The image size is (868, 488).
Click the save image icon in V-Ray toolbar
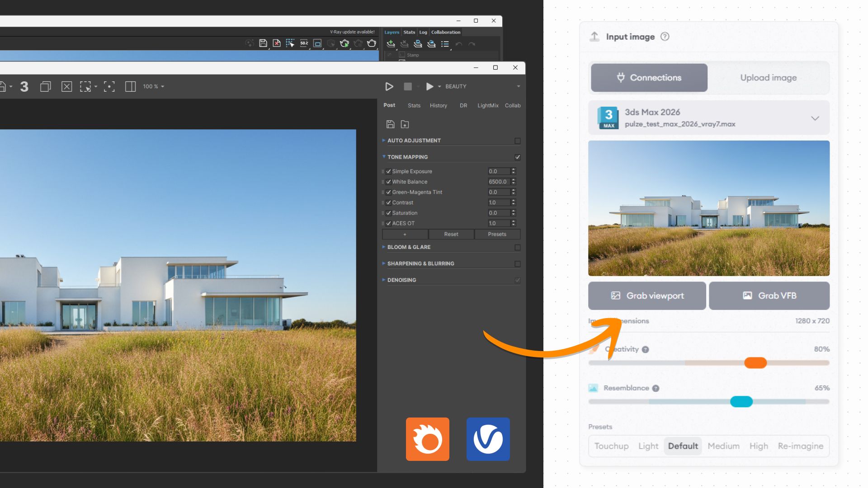tap(263, 43)
